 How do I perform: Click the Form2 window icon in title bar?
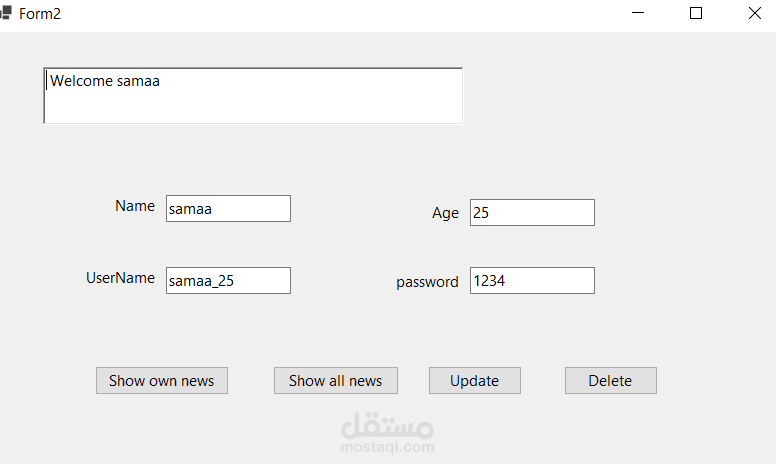6,13
